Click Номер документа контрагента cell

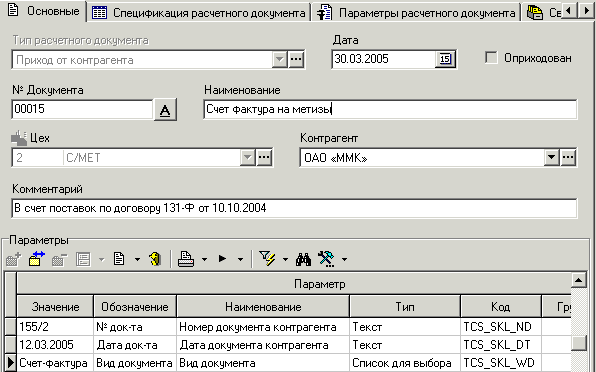click(x=263, y=327)
